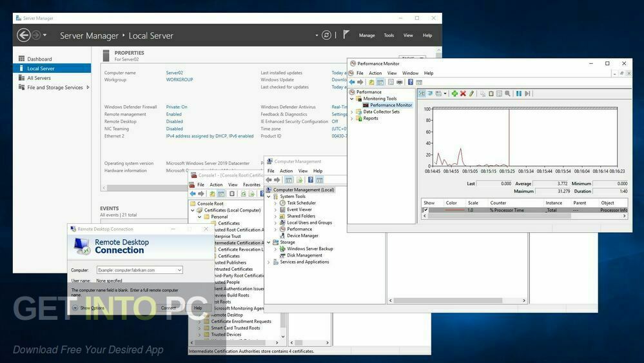644x363 pixels.
Task: Delete the selected counter with the red X icon
Action: [x=463, y=93]
